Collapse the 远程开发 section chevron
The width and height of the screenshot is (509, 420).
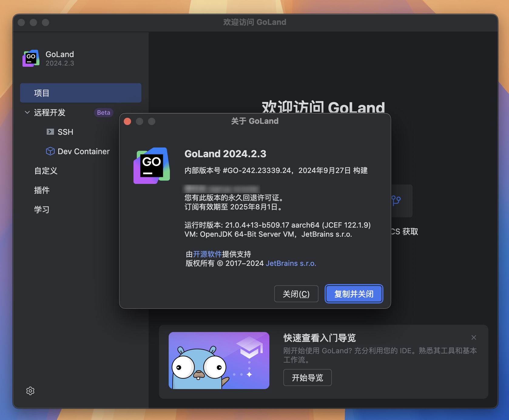pyautogui.click(x=27, y=112)
